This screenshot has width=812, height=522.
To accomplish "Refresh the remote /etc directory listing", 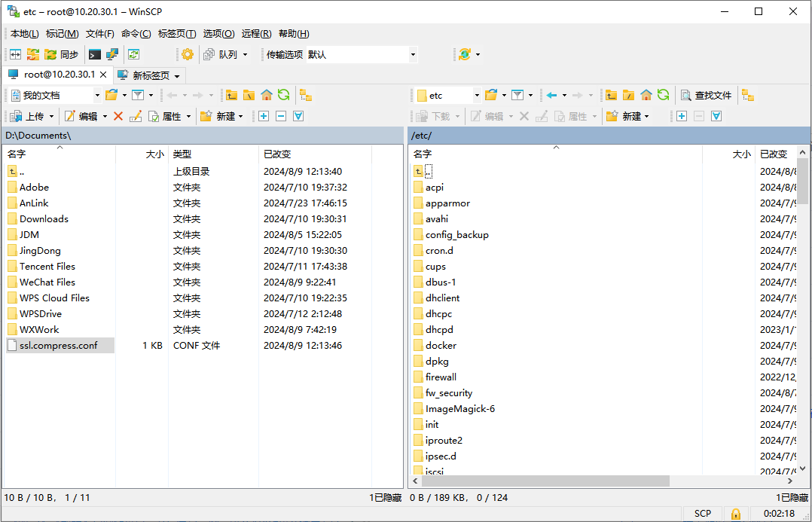I will tap(663, 95).
